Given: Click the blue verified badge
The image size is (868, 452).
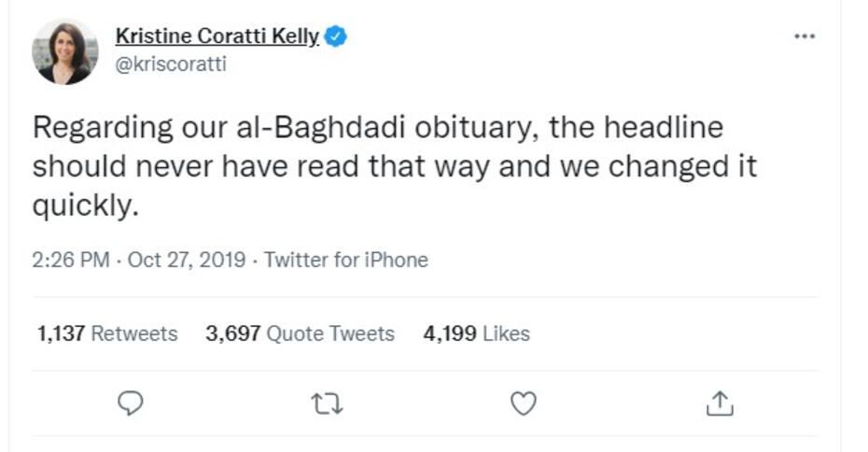Looking at the screenshot, I should [336, 36].
